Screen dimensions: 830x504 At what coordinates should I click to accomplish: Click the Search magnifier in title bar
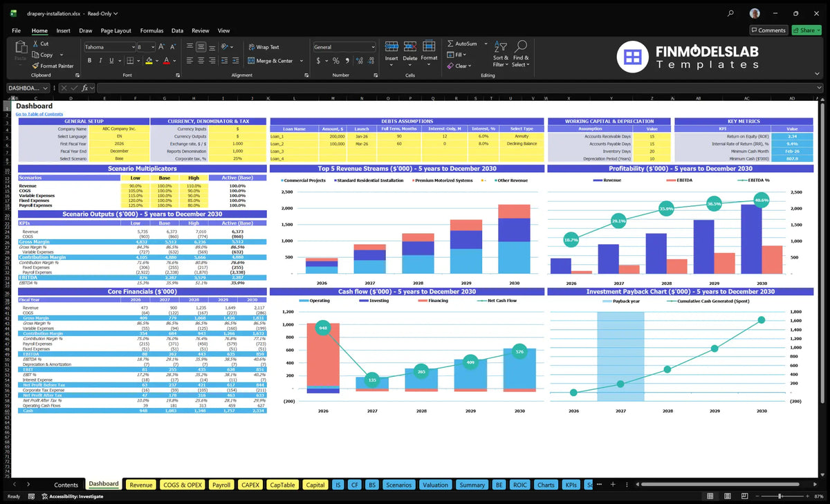click(731, 13)
